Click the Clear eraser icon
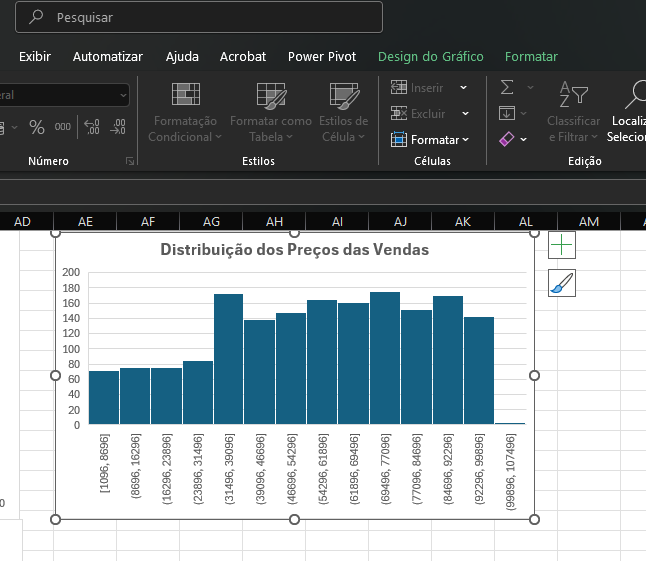Viewport: 646px width, 561px height. [506, 139]
